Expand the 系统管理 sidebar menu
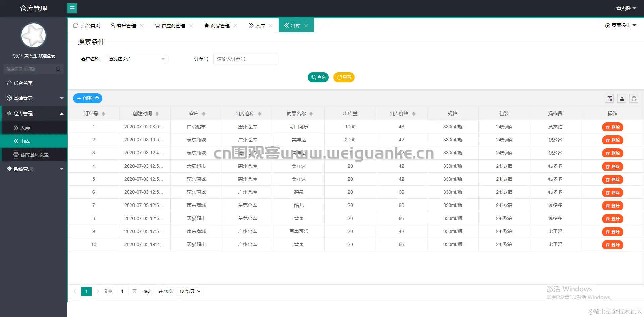 click(34, 169)
